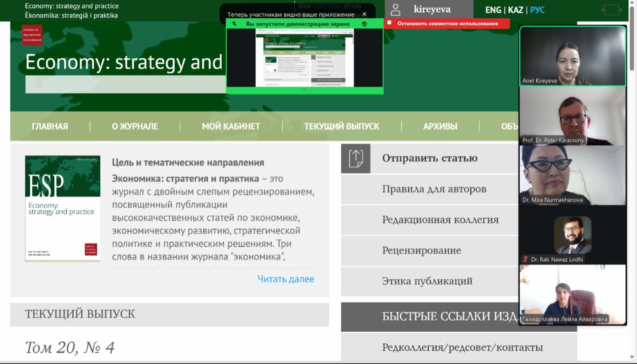Open ТЕКУЩИЙ ВЫПУСК from the navigation bar
Image resolution: width=637 pixels, height=364 pixels.
(x=341, y=126)
